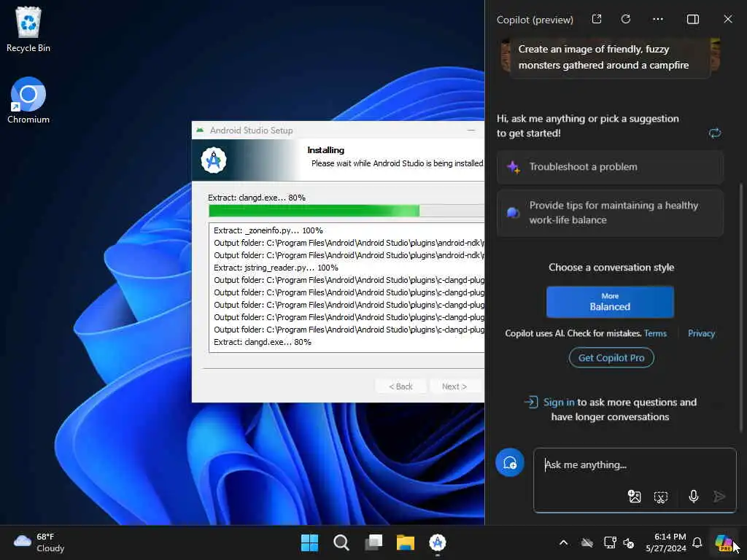Toggle Copilot from the taskbar icon
The image size is (747, 560).
click(x=724, y=542)
